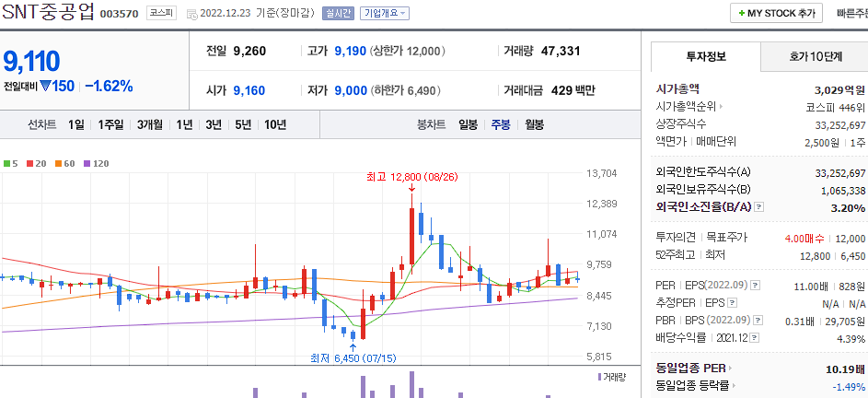This screenshot has width=868, height=398.
Task: Select the 1년 line chart period
Action: click(x=184, y=124)
